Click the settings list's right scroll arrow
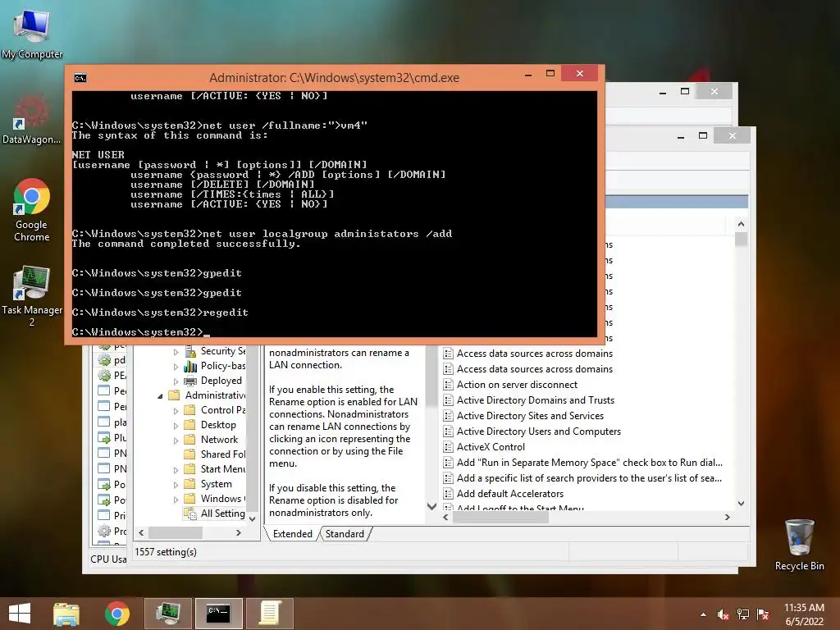Screen dimensions: 840x630 click(x=727, y=517)
